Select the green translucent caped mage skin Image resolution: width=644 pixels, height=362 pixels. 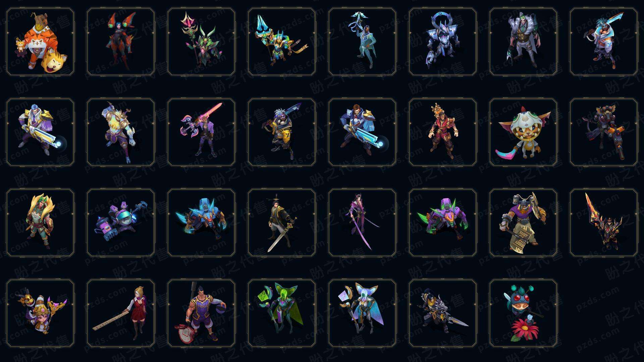pyautogui.click(x=282, y=313)
